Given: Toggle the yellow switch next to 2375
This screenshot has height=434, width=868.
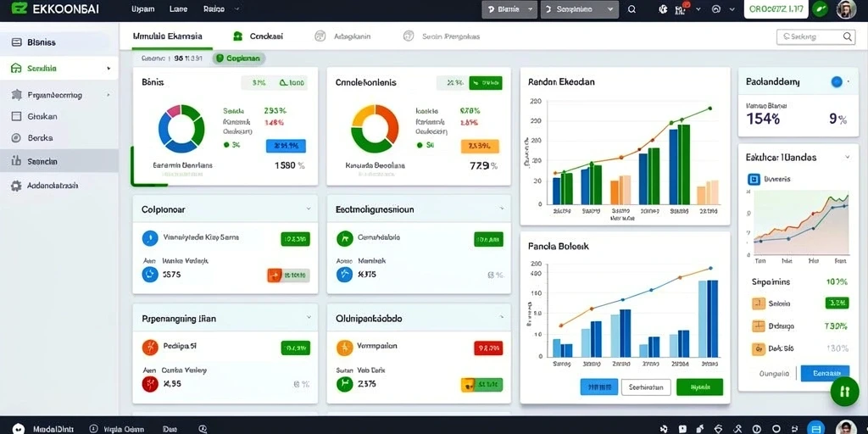Looking at the screenshot, I should coord(481,385).
